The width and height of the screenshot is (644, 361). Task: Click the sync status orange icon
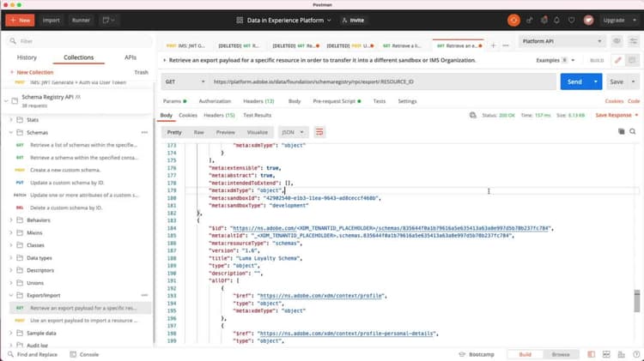[513, 20]
